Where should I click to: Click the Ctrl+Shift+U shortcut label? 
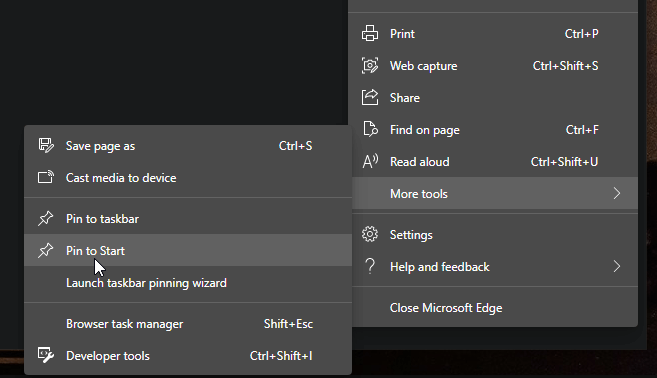(x=564, y=162)
